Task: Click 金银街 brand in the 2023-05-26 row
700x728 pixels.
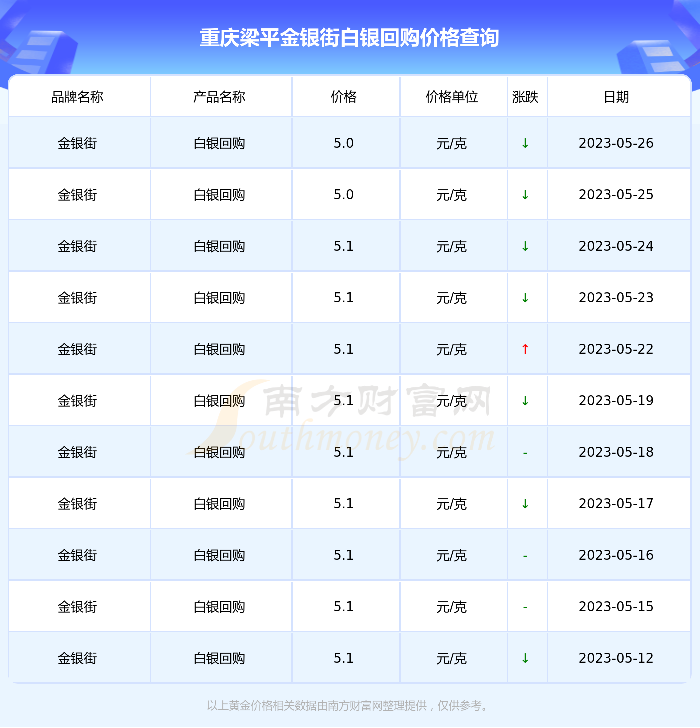Action: tap(77, 143)
